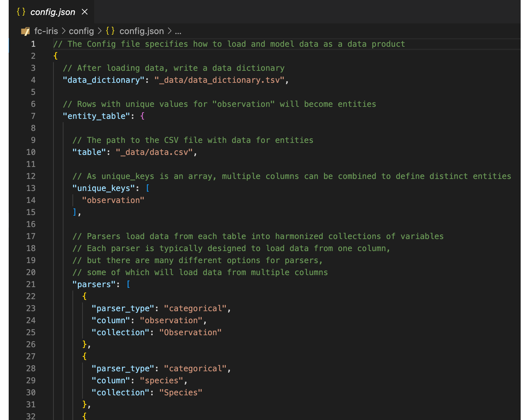Close the config.json editor tab
Screen dimensions: 529x420
[85, 12]
